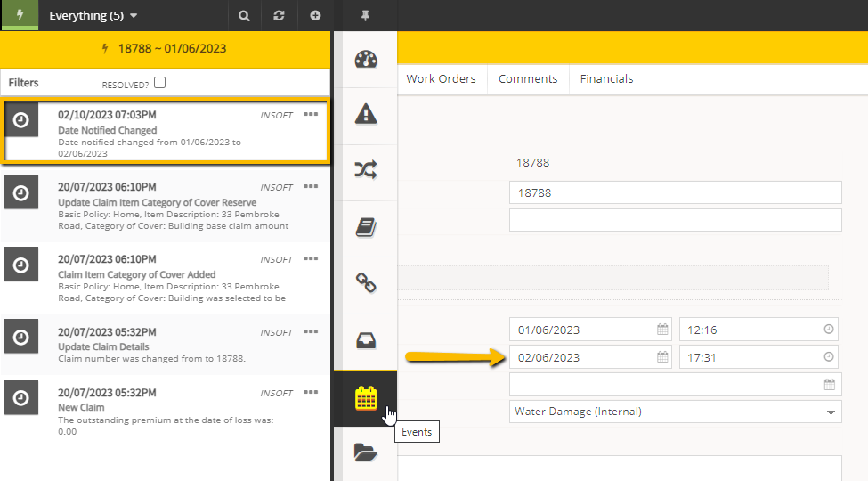Image resolution: width=868 pixels, height=481 pixels.
Task: Open the shuffle arrows sidebar icon
Action: (x=366, y=169)
